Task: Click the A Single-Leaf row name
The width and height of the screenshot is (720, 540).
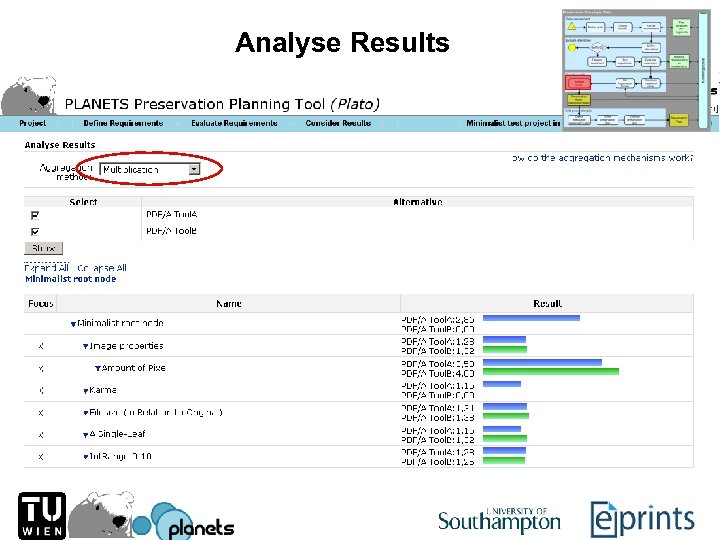Action: pyautogui.click(x=118, y=434)
